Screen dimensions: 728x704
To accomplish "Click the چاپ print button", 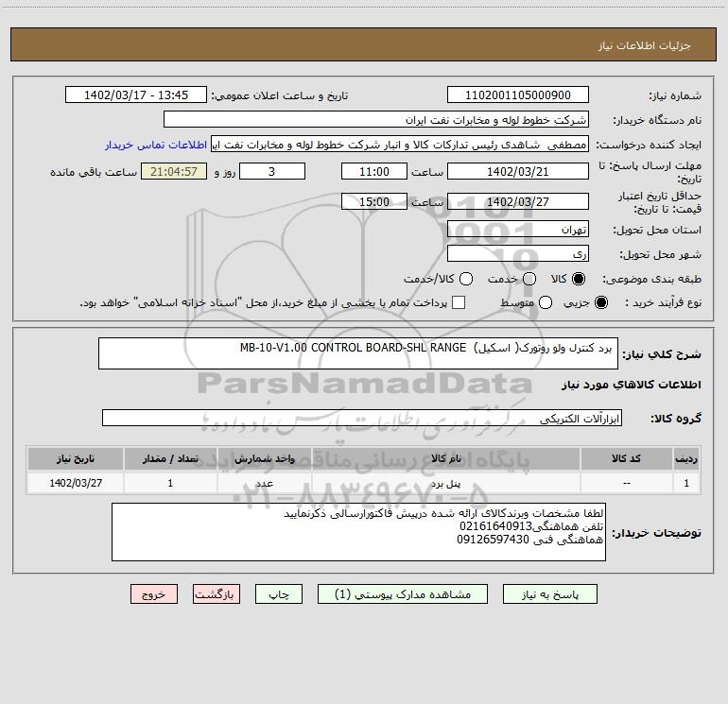I will 279,594.
